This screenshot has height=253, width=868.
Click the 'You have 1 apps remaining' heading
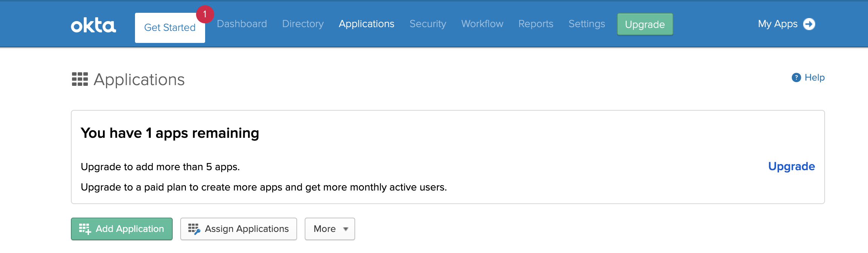coord(170,133)
